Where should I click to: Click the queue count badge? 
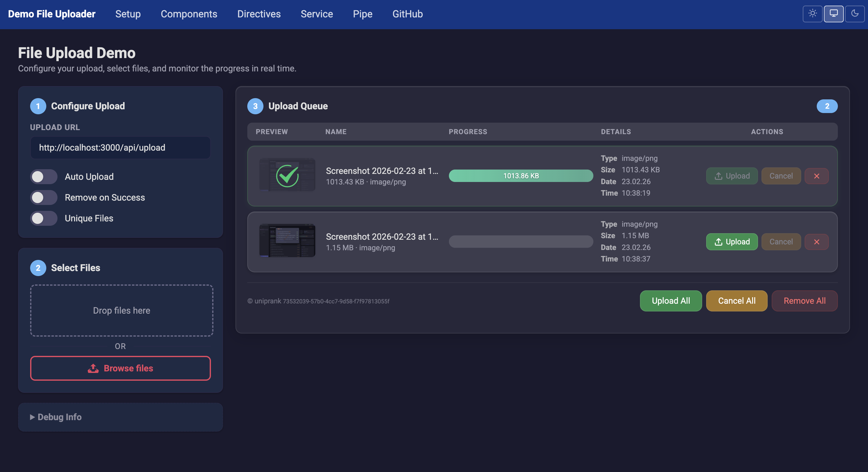pos(827,106)
